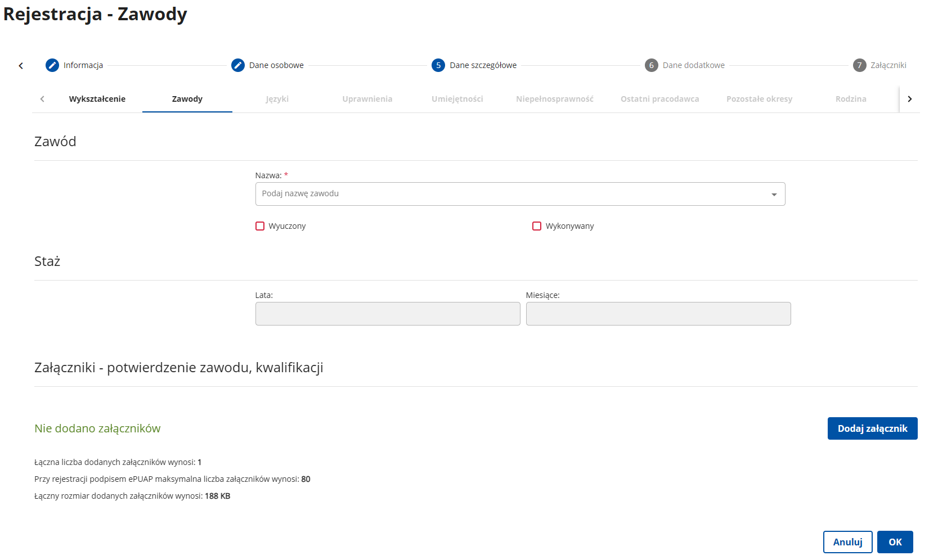Click the Dane szczegółowe step label
Image resolution: width=929 pixels, height=560 pixels.
point(483,65)
